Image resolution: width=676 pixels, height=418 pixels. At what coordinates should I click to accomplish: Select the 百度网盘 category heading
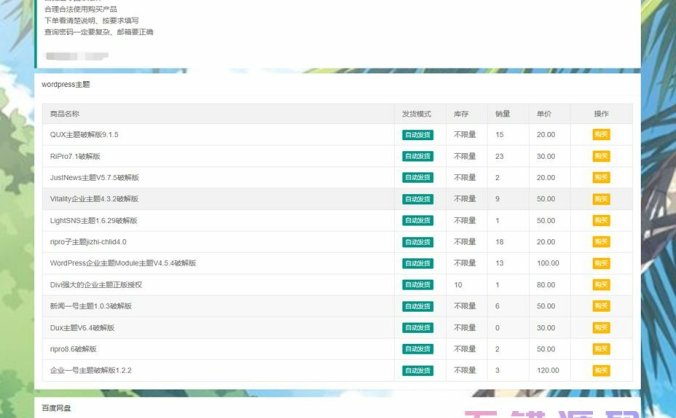tap(56, 408)
